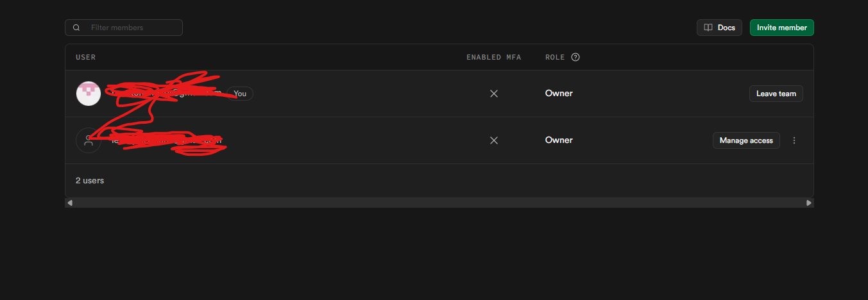Click the MFA X icon in the second row
Viewport: 868px width, 300px height.
tap(494, 140)
